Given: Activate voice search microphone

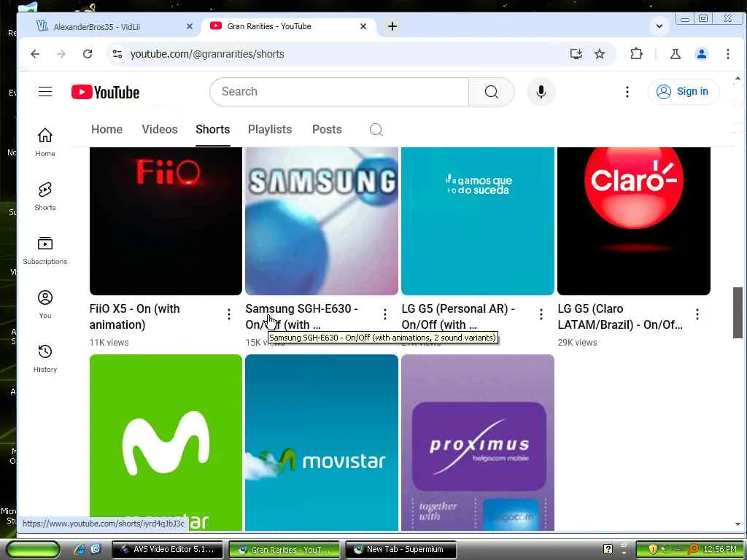Looking at the screenshot, I should pos(541,91).
